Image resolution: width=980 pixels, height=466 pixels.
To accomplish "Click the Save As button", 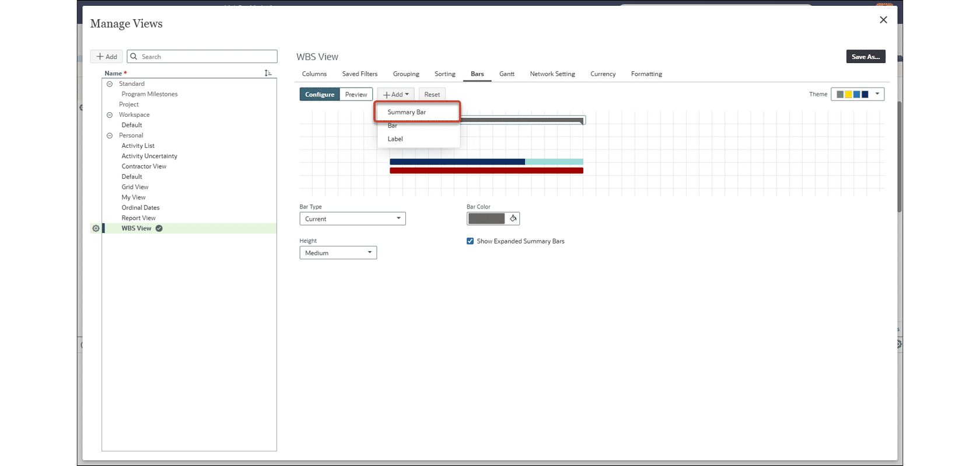I will (x=865, y=57).
